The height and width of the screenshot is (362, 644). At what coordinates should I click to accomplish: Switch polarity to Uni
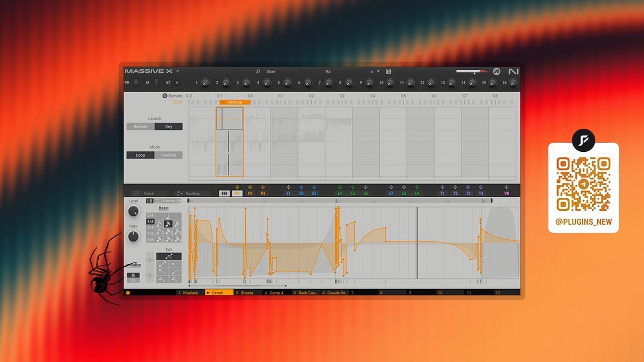pos(133,280)
